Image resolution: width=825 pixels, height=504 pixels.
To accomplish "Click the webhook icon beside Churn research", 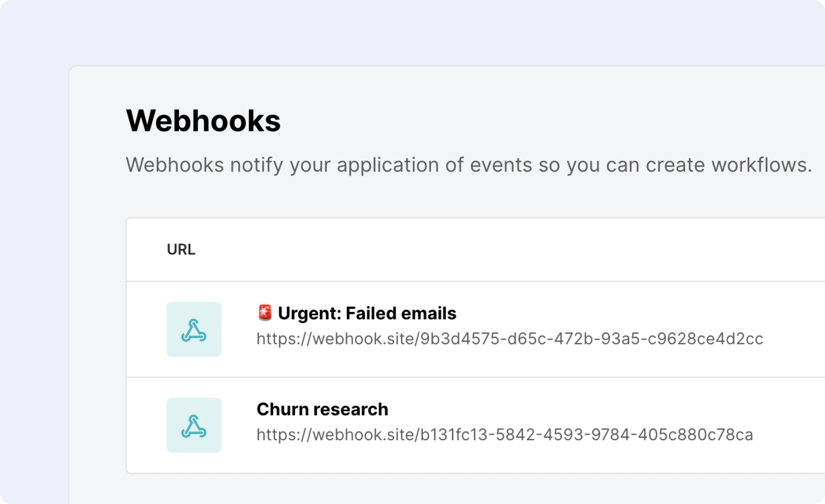I will (194, 425).
